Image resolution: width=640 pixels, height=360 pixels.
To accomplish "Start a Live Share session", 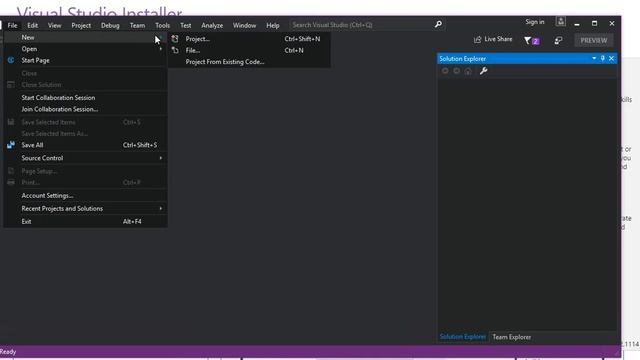I will [493, 39].
